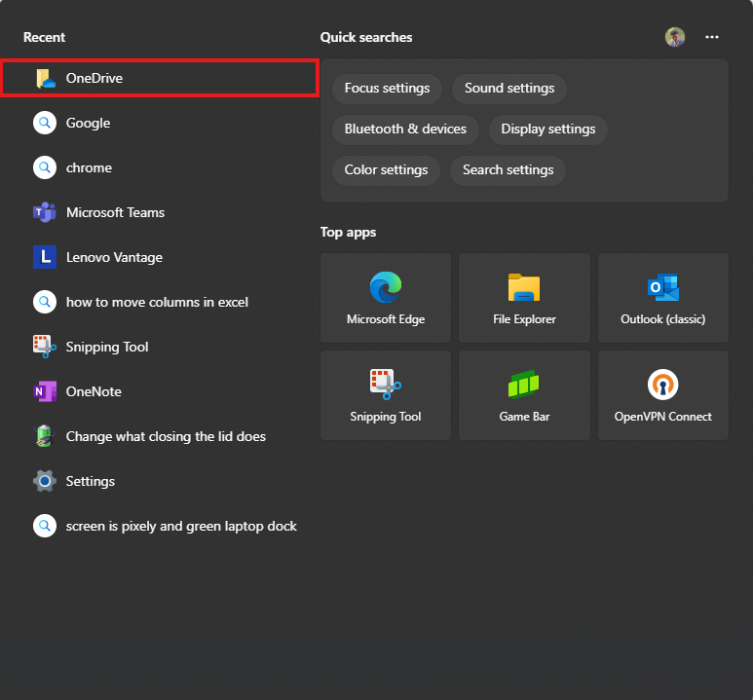Click the user profile avatar
Viewport: 753px width, 700px height.
[675, 37]
